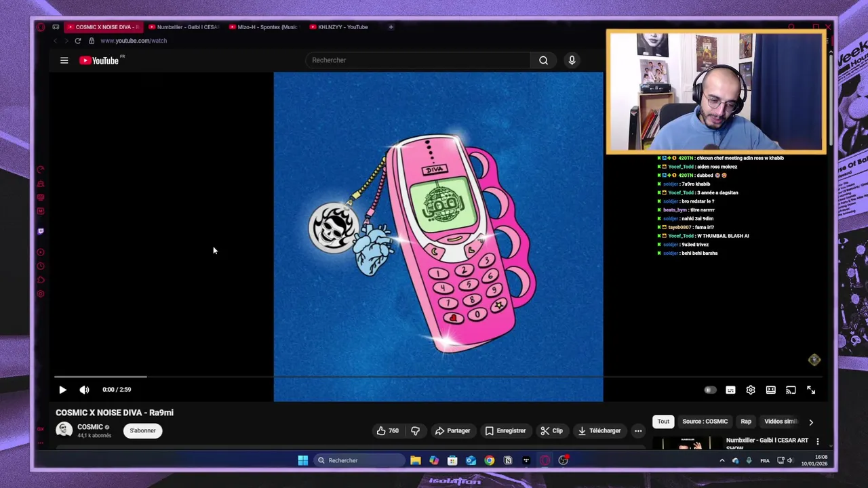The height and width of the screenshot is (488, 868).
Task: Mute the video volume
Action: click(x=84, y=390)
